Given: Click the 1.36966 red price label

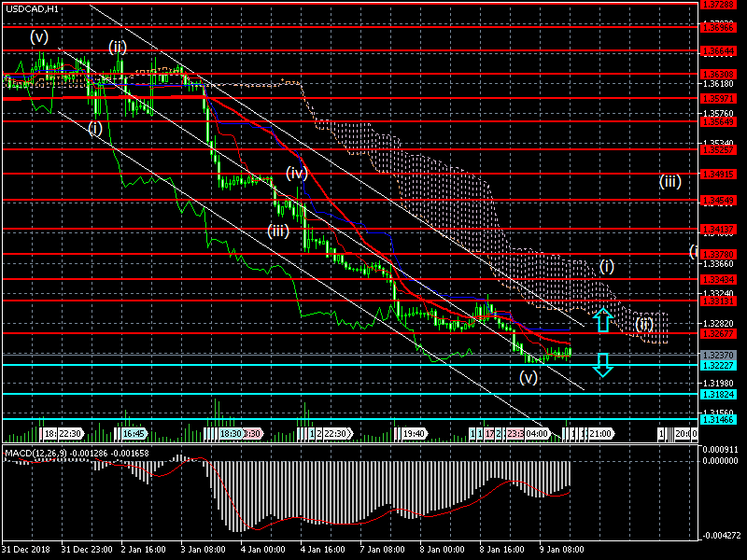Looking at the screenshot, I should (x=717, y=28).
